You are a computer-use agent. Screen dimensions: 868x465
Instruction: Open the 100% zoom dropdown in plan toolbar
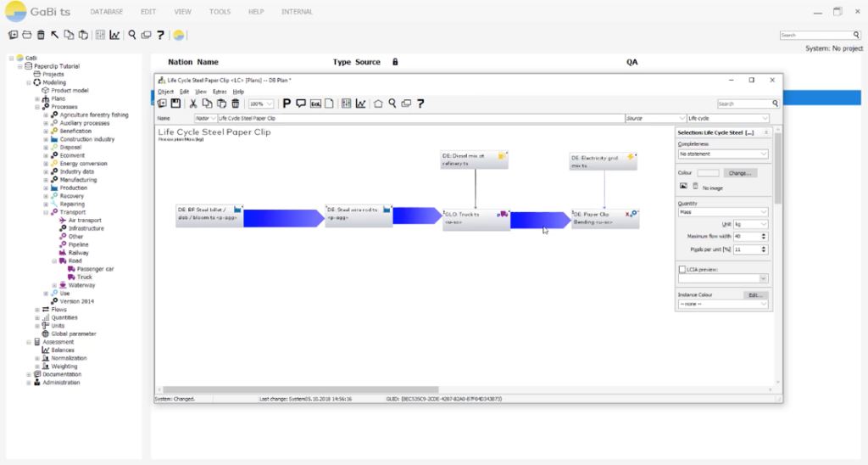(261, 104)
